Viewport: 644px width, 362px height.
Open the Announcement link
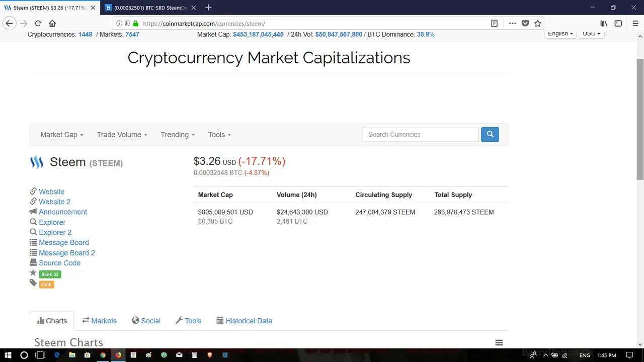coord(63,212)
